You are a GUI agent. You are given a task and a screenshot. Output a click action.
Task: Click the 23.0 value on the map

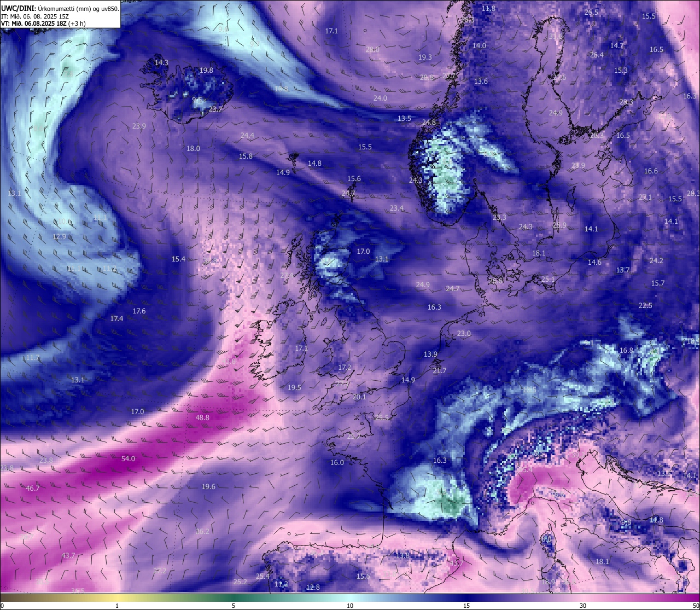click(464, 334)
